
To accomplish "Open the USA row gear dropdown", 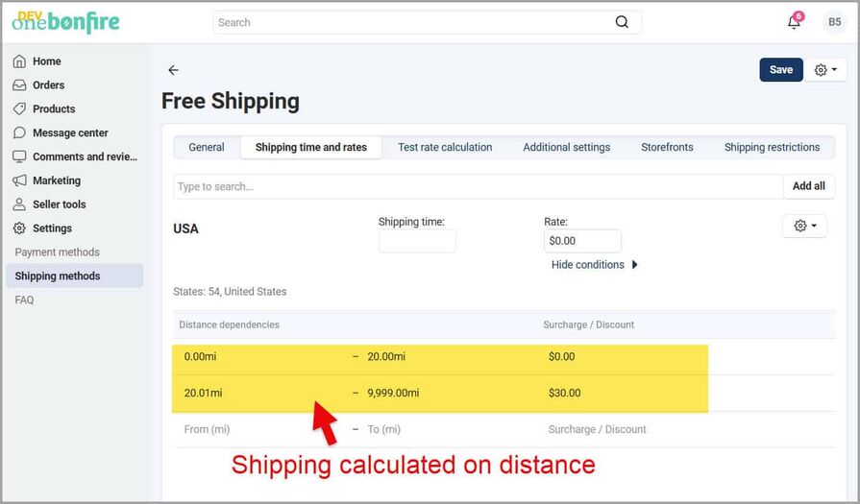I will 804,226.
